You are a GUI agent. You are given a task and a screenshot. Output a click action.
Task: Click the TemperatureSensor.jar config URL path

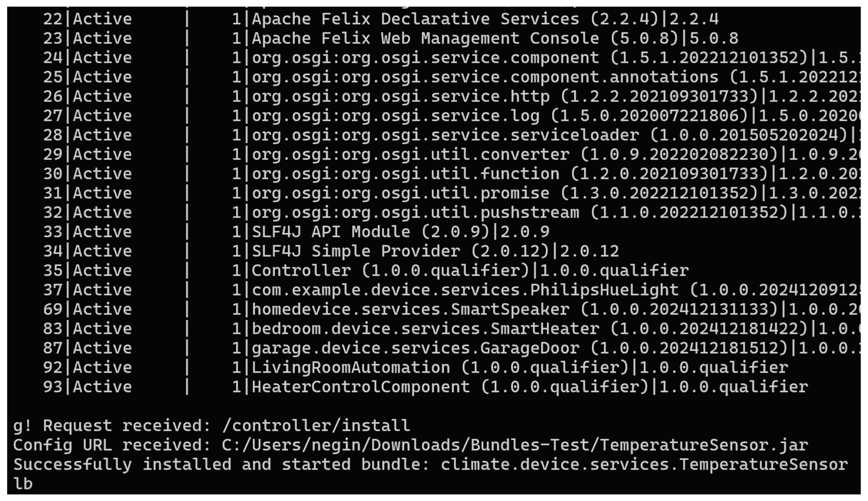pos(515,445)
